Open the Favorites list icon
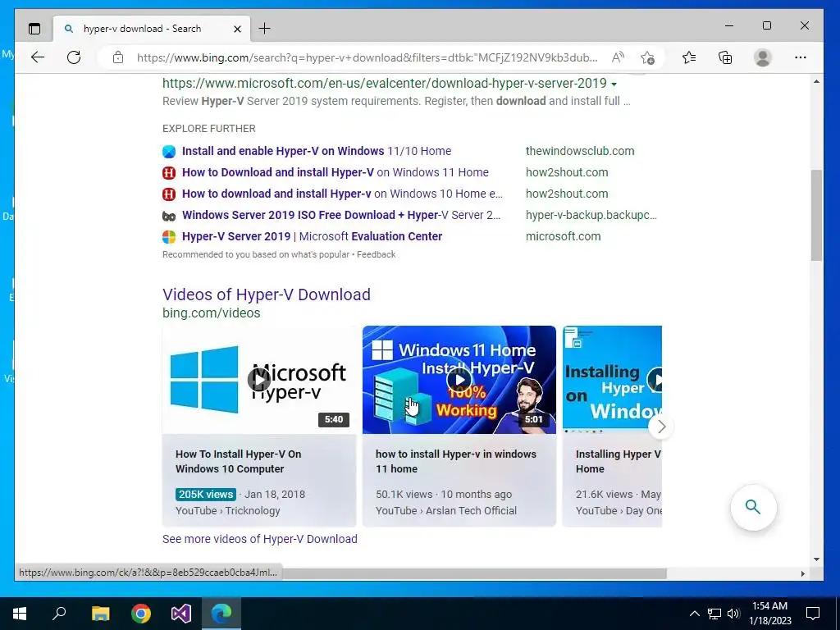The height and width of the screenshot is (630, 840). [x=689, y=57]
